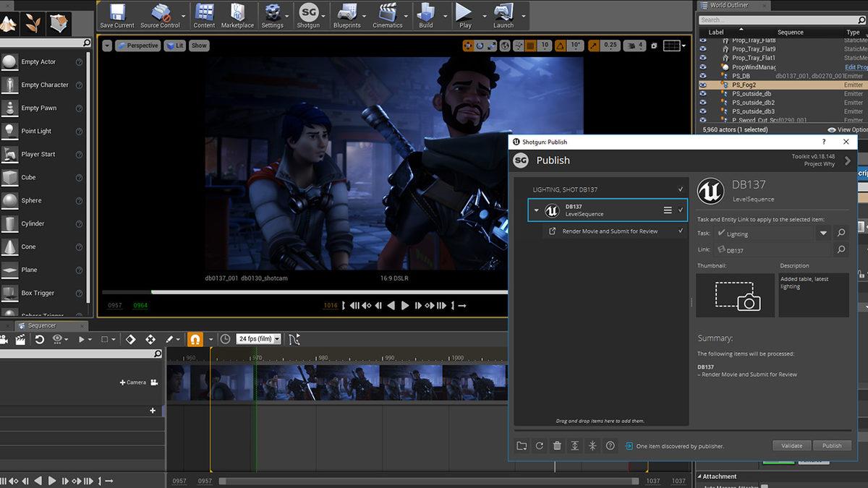Click the Sequencer camera creation icon

click(x=4, y=340)
